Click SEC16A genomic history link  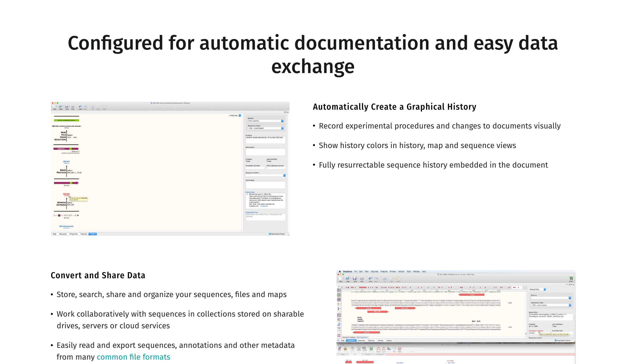coord(66,227)
